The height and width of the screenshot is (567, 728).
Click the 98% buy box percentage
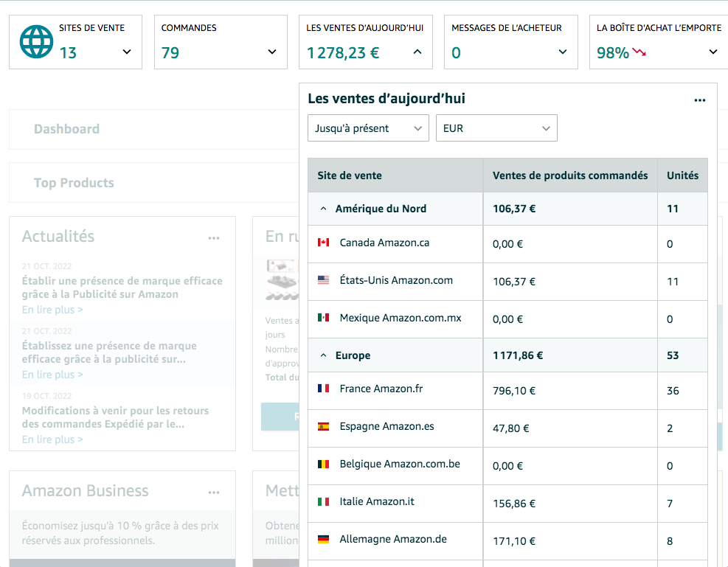[612, 53]
